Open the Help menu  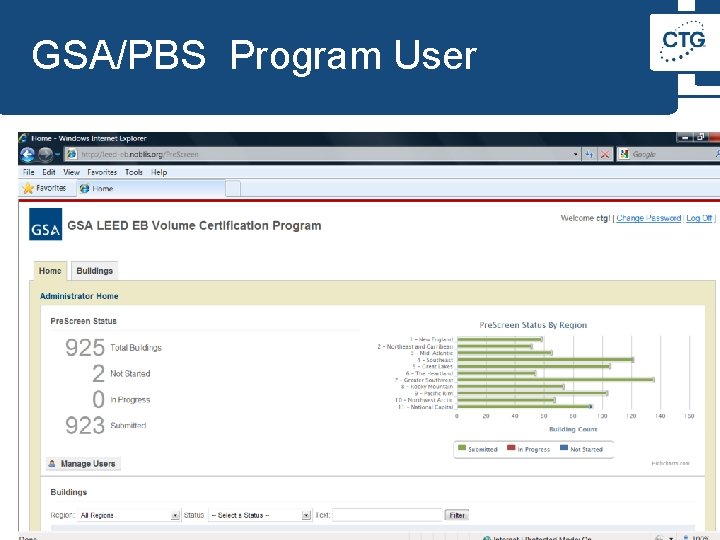pos(159,172)
